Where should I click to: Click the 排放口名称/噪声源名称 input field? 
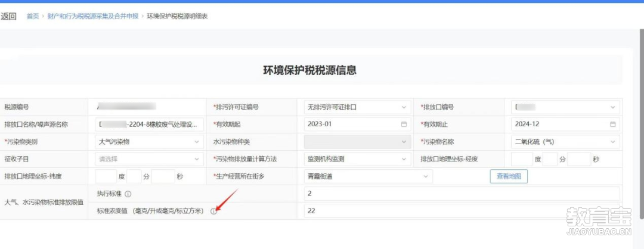coord(149,125)
